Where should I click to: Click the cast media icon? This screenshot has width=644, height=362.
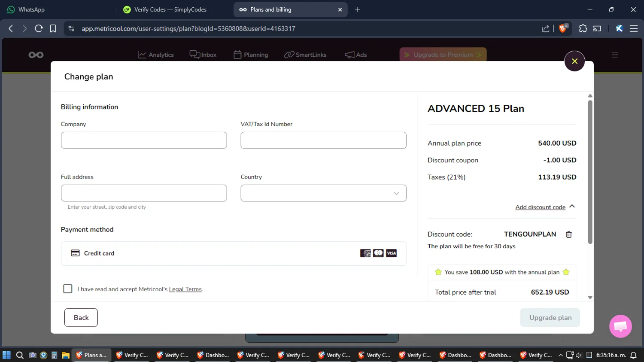[597, 29]
